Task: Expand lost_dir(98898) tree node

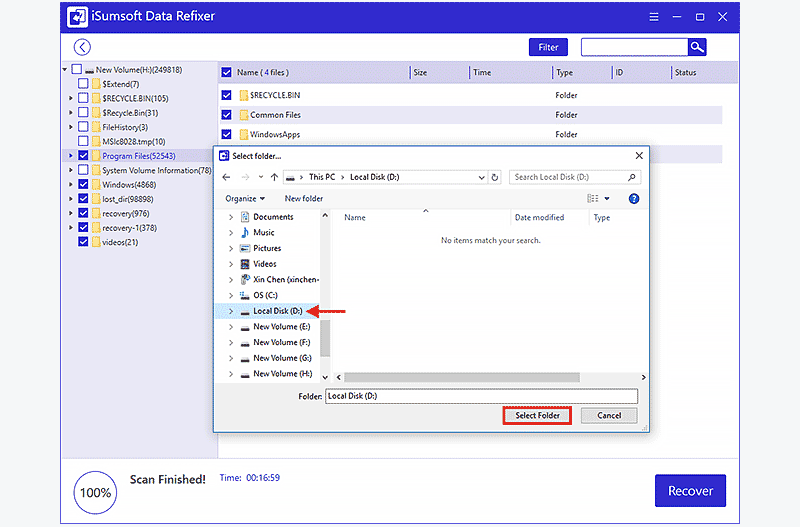Action: (x=71, y=199)
